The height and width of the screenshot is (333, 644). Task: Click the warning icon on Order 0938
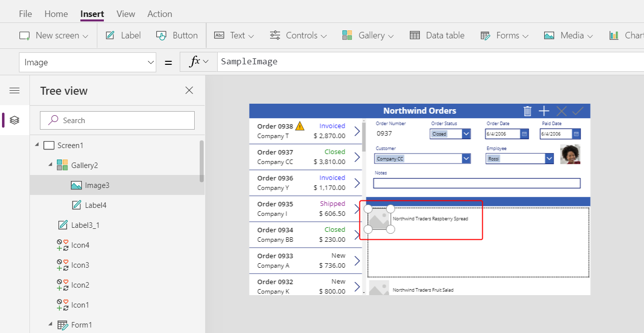(x=300, y=126)
